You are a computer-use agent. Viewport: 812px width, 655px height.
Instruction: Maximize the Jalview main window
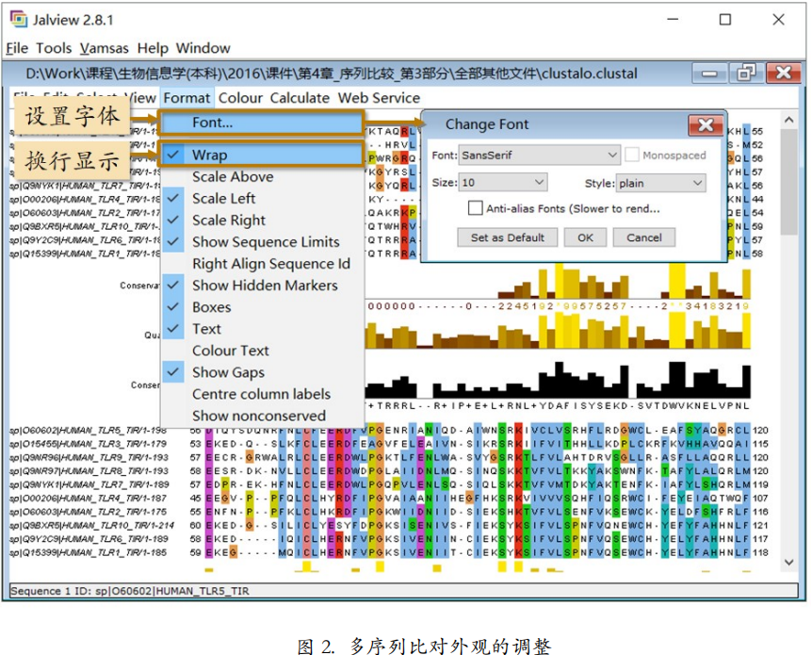(x=725, y=20)
